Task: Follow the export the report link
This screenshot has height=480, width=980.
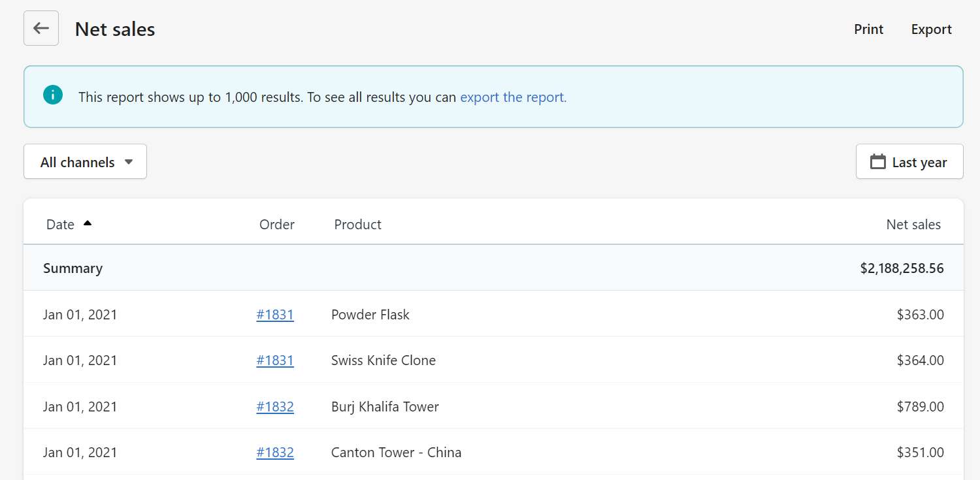Action: [513, 97]
